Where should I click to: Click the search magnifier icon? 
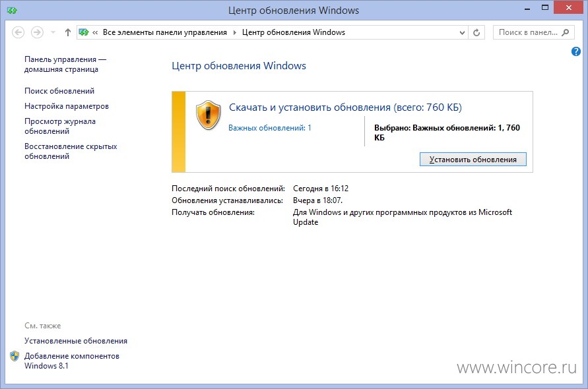tap(566, 32)
